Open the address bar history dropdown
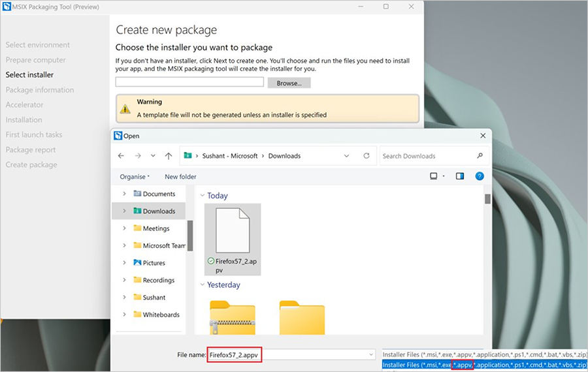The height and width of the screenshot is (372, 588). pyautogui.click(x=346, y=156)
